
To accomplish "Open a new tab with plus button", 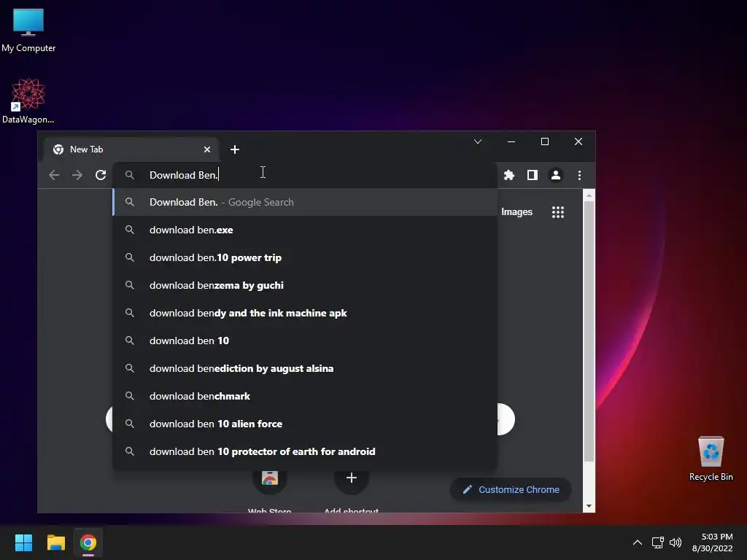I will click(x=234, y=149).
